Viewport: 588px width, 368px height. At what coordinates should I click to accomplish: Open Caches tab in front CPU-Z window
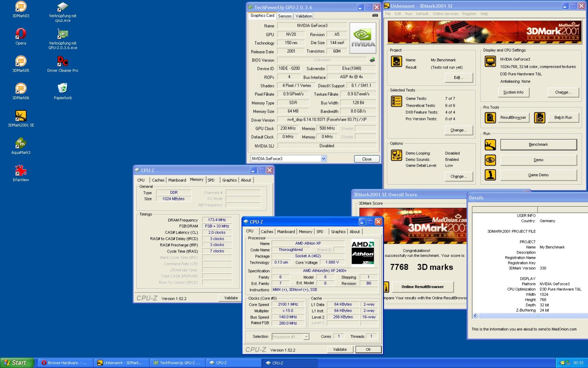pos(267,231)
